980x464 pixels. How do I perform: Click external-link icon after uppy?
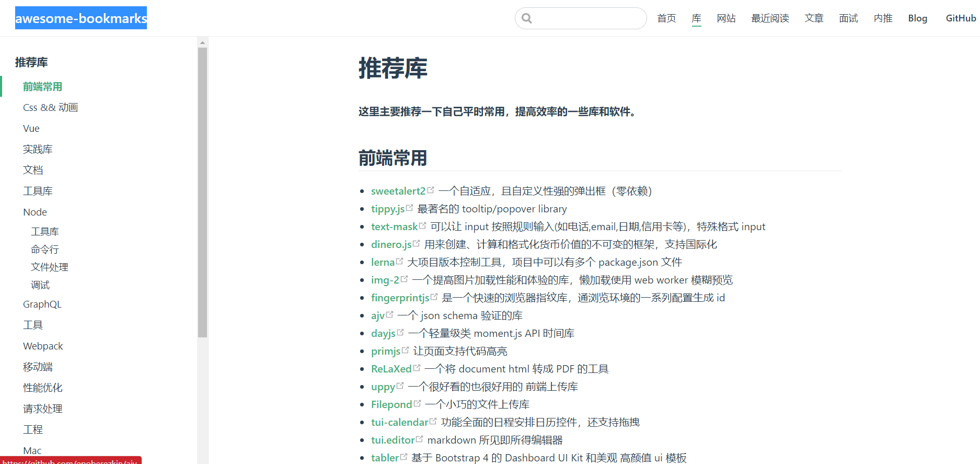point(400,386)
